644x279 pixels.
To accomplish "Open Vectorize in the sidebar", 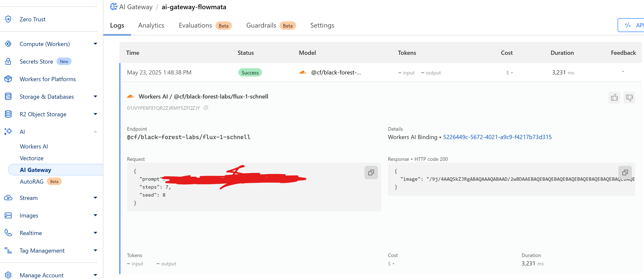I will pyautogui.click(x=32, y=158).
